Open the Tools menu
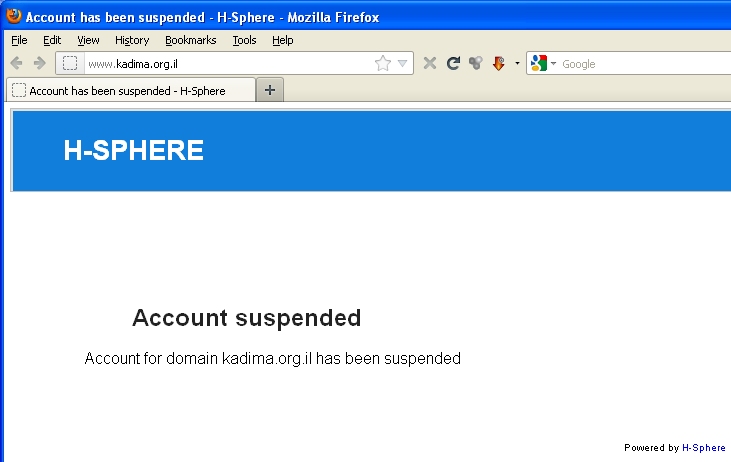731x462 pixels. pos(244,40)
